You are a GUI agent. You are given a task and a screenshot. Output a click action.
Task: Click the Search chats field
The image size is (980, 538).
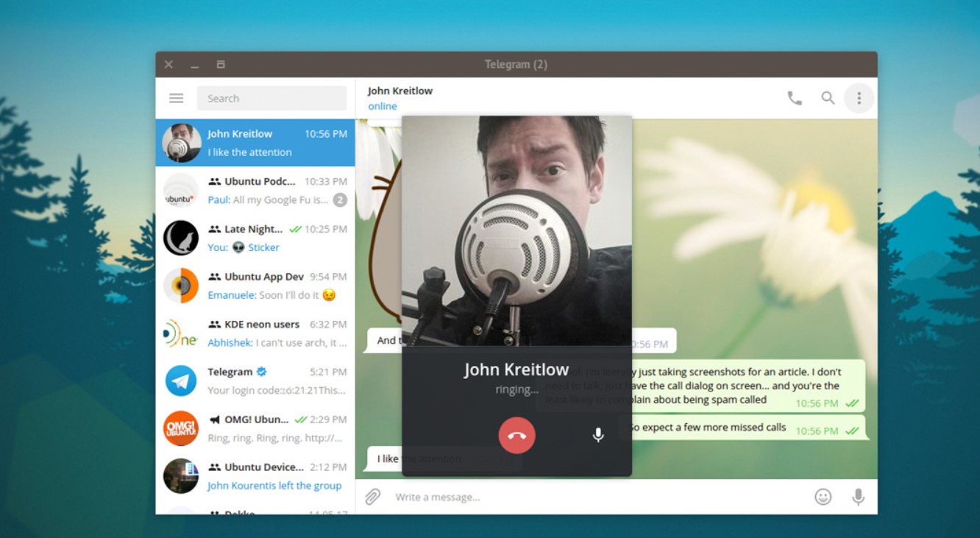point(271,98)
